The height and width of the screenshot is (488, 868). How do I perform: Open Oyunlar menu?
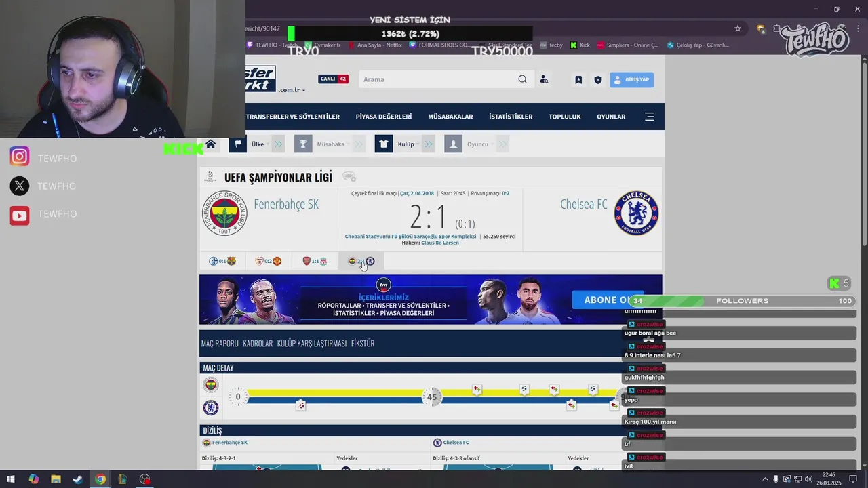tap(611, 117)
